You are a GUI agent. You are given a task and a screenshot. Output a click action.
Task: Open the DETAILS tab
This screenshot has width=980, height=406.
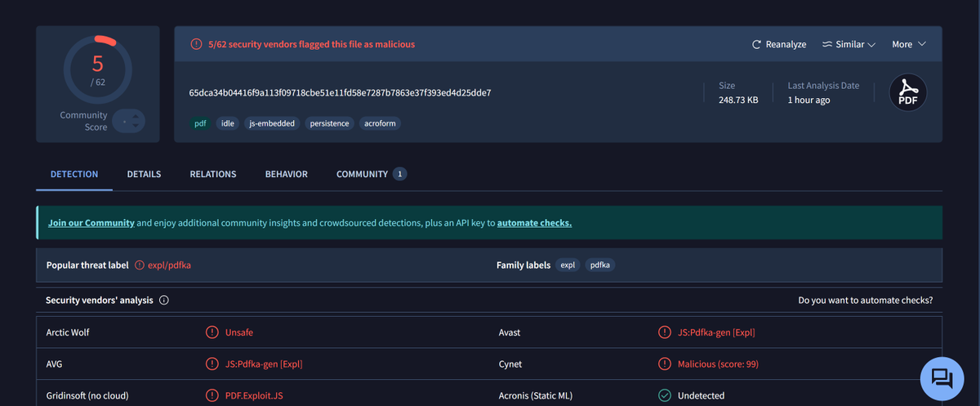pos(144,174)
